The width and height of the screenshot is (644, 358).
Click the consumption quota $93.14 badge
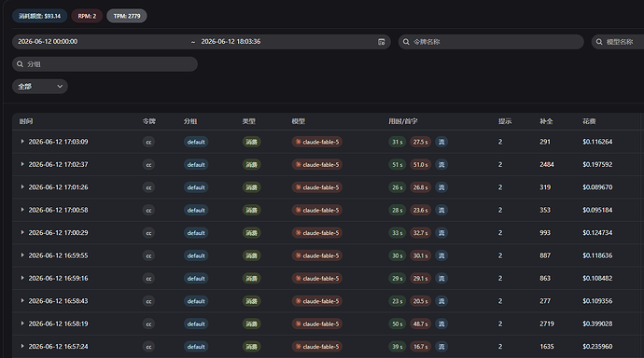(x=39, y=16)
